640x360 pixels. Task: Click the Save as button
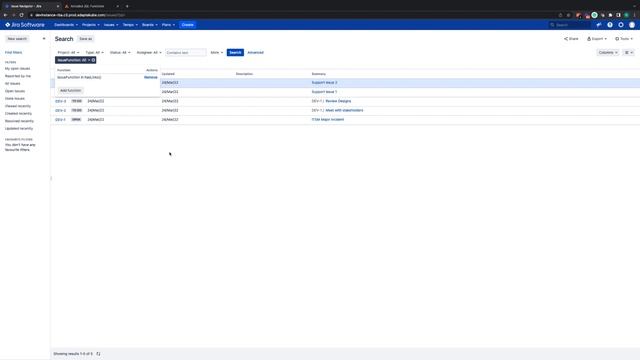pyautogui.click(x=86, y=39)
